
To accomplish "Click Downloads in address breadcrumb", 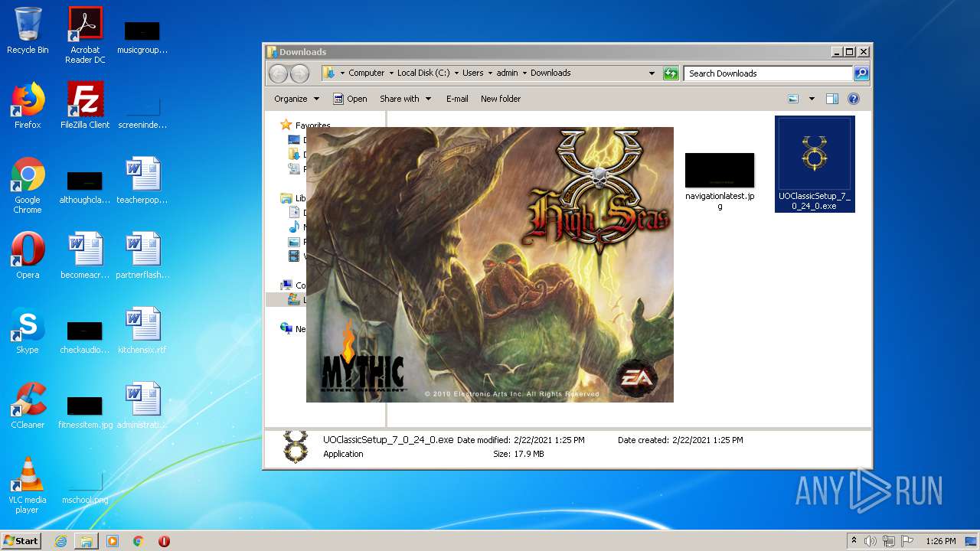I will point(550,73).
